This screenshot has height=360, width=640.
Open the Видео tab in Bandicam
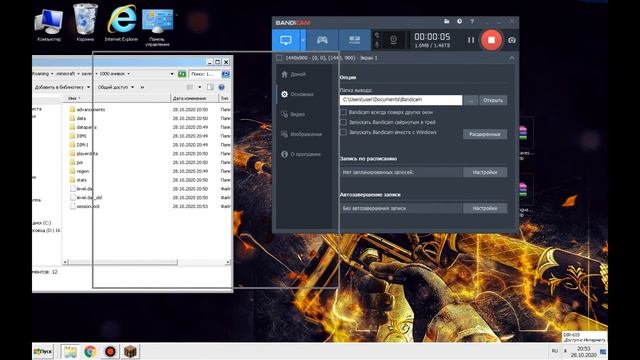click(x=293, y=114)
